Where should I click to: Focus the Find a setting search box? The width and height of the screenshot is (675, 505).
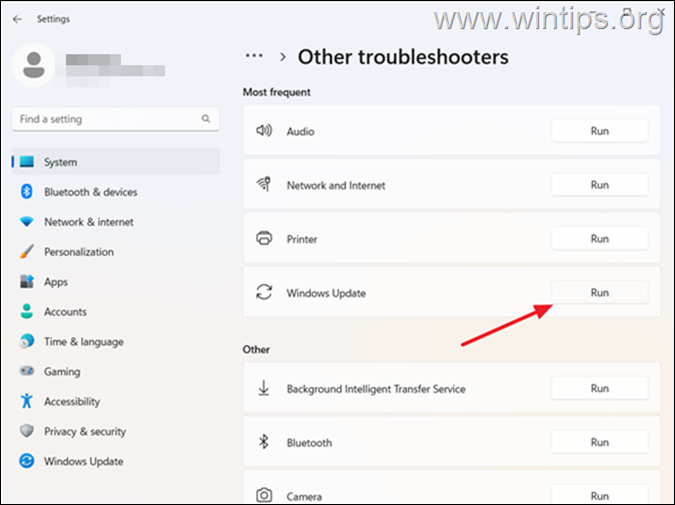coord(116,119)
